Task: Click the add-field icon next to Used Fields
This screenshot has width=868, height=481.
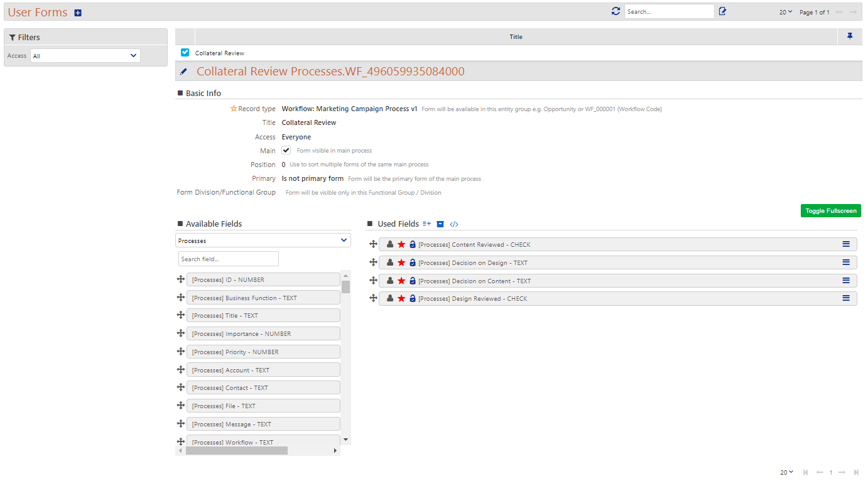Action: [426, 224]
